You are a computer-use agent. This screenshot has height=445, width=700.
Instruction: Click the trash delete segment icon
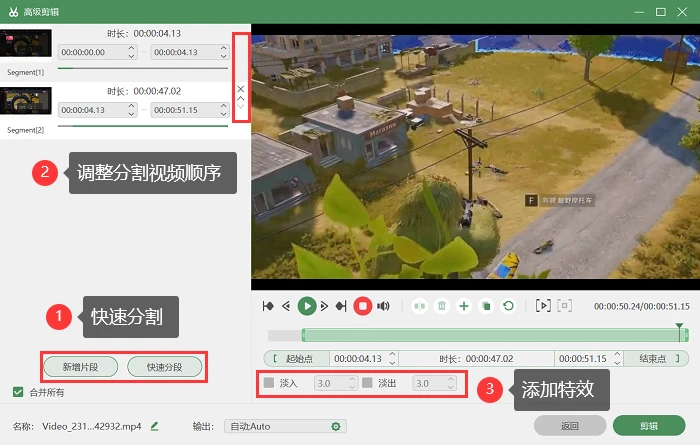(x=442, y=306)
